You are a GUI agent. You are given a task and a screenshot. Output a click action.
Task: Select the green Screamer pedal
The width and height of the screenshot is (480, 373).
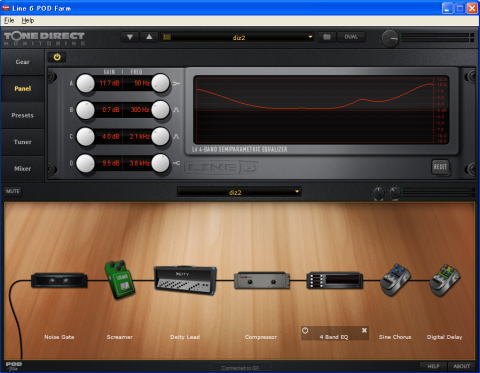click(x=120, y=279)
